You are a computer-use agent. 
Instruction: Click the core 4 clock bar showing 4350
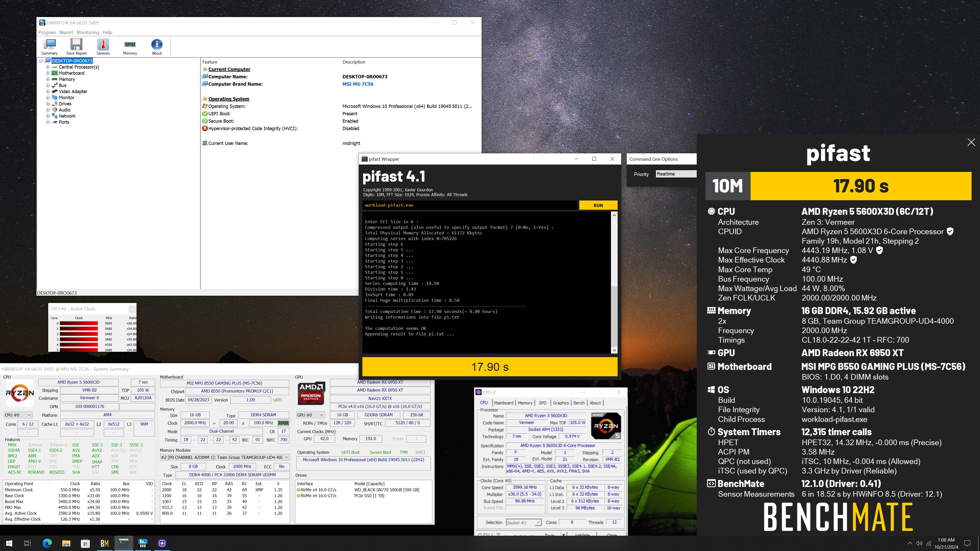(x=79, y=345)
